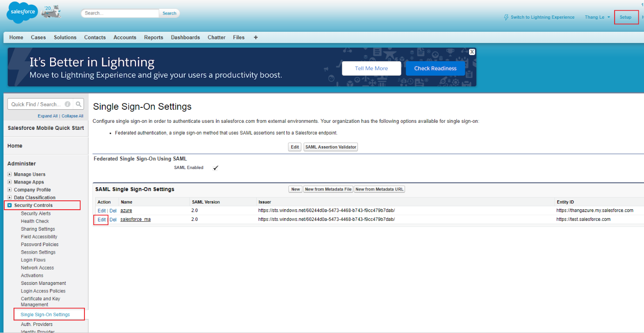Click in the top Search input field

coord(120,13)
